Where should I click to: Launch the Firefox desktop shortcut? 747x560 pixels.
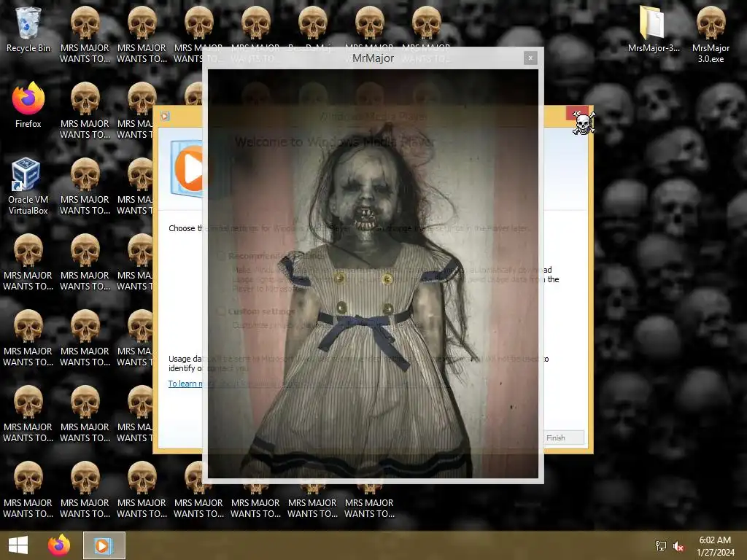click(x=28, y=105)
